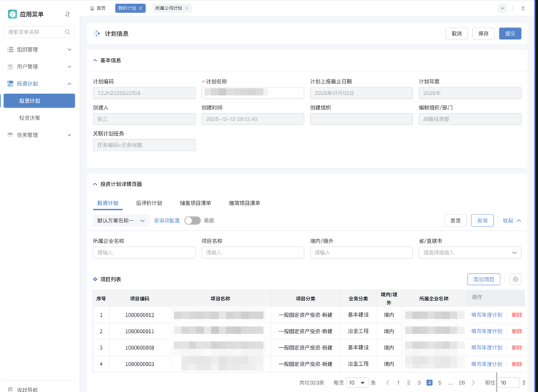Click 填写年度计划 for project 1000000008
This screenshot has width=538, height=392.
pyautogui.click(x=487, y=348)
